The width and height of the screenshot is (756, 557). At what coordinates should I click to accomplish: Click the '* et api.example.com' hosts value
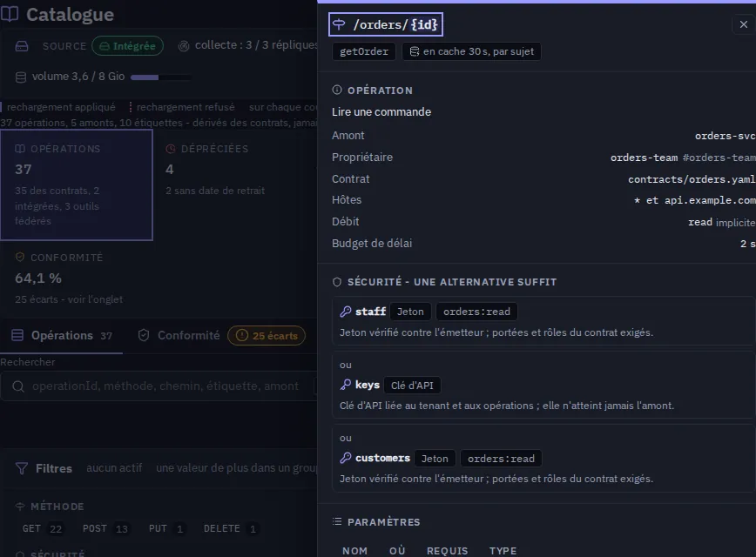[694, 200]
